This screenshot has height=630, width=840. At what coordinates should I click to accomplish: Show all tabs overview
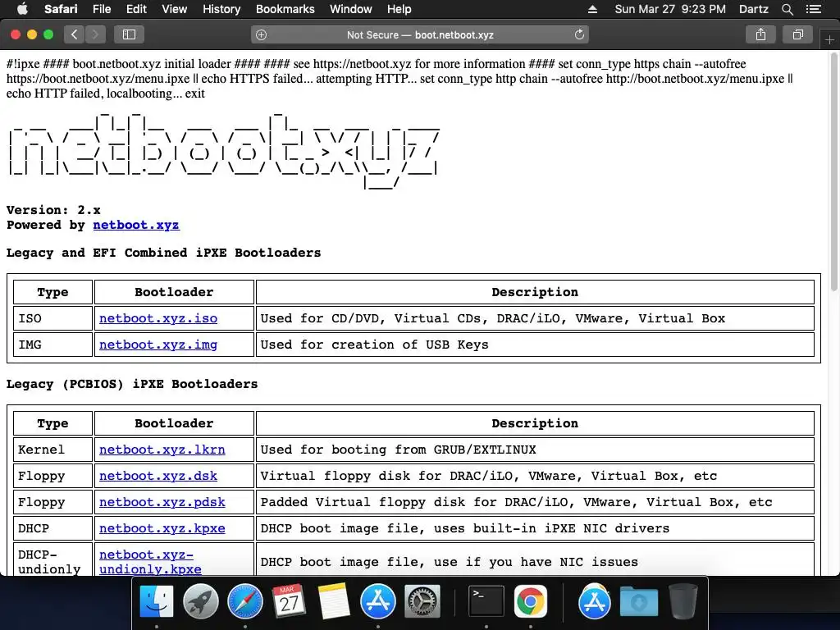pos(797,34)
